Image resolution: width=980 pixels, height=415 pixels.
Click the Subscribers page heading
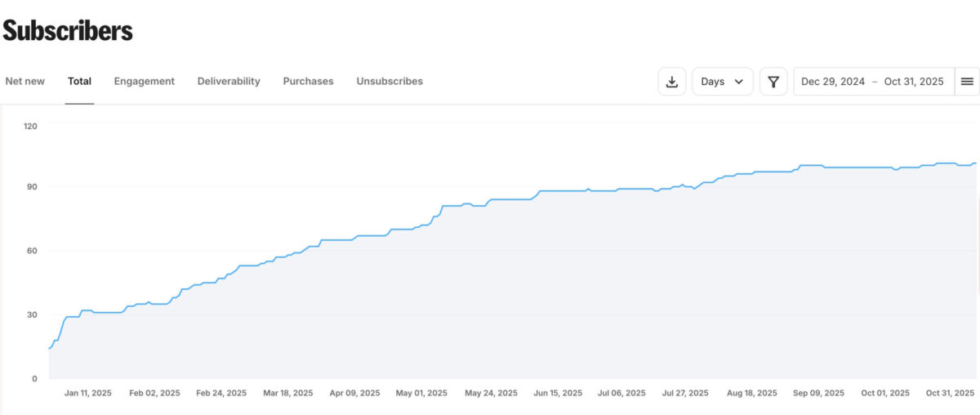(x=68, y=31)
